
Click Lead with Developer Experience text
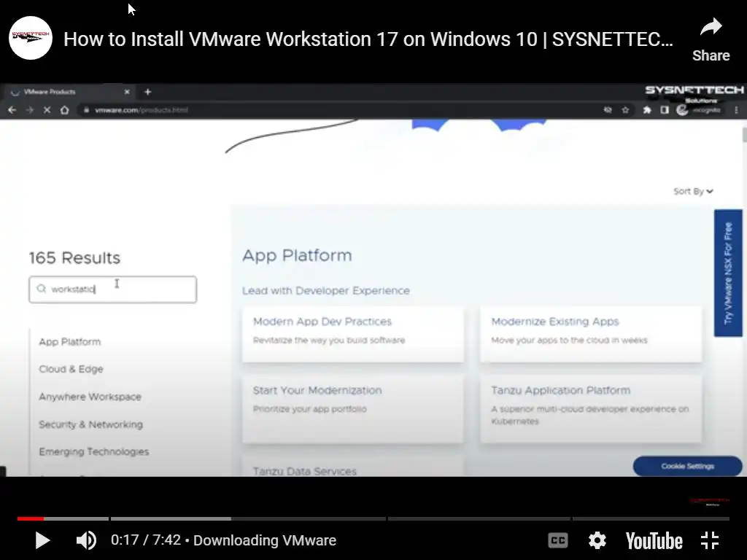point(326,291)
